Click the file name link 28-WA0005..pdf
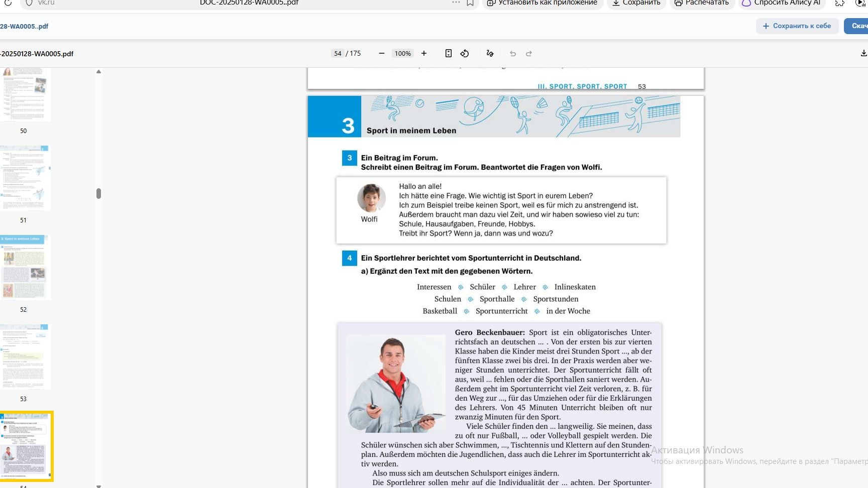The width and height of the screenshot is (868, 488). pyautogui.click(x=24, y=26)
